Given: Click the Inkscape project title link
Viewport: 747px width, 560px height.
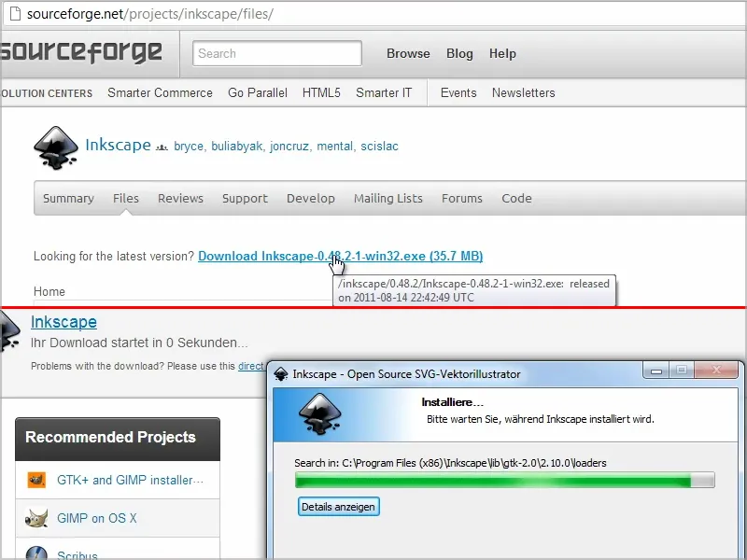Looking at the screenshot, I should tap(119, 145).
